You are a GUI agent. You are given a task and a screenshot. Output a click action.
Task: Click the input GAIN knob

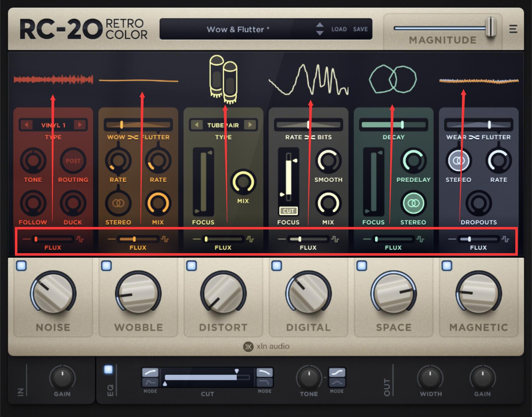coord(62,377)
